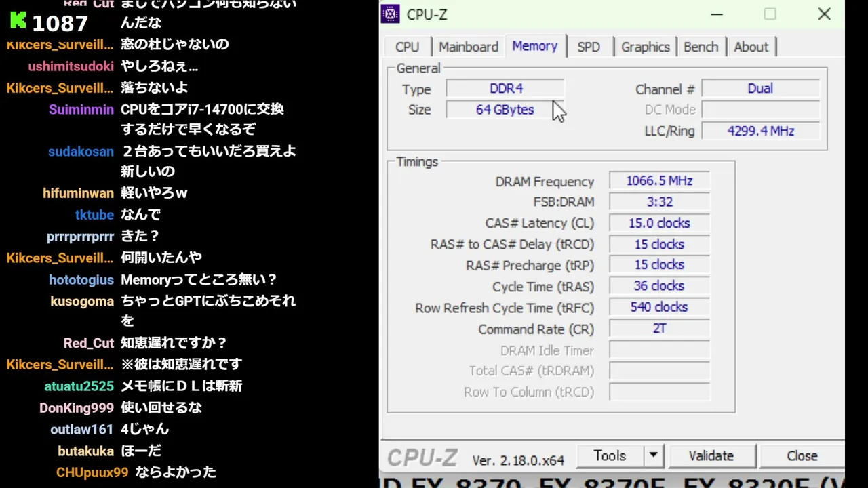Click the tRP 15 clocks value

coord(659,265)
